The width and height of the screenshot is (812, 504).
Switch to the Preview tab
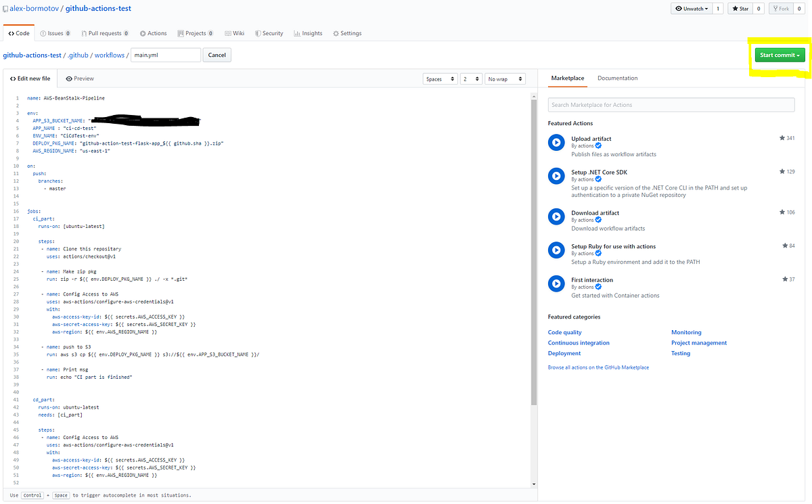pyautogui.click(x=80, y=78)
